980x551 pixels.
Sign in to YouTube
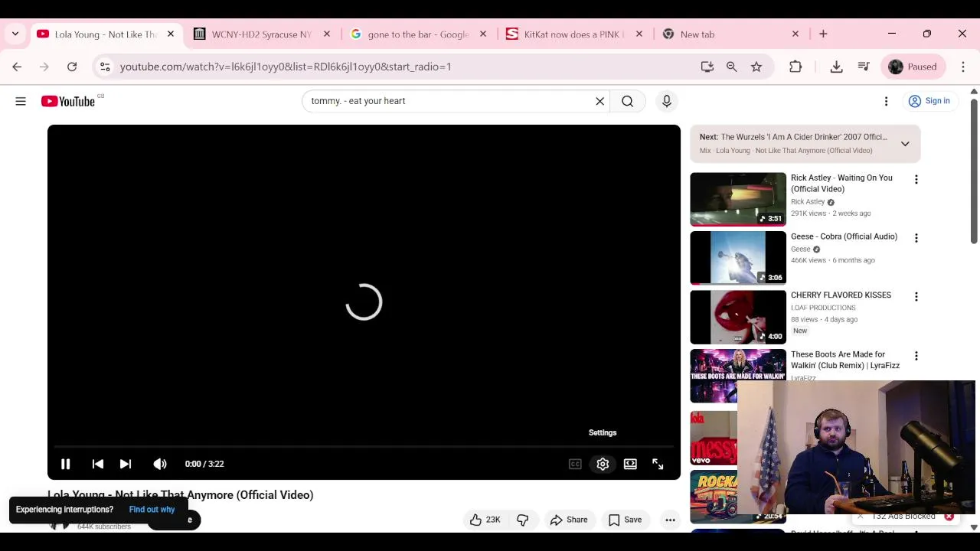click(929, 101)
